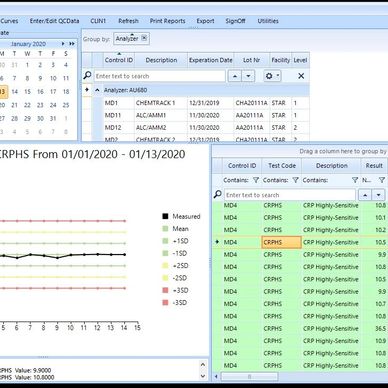Open the Enter/Edit QCData menu
The height and width of the screenshot is (388, 388).
(54, 21)
